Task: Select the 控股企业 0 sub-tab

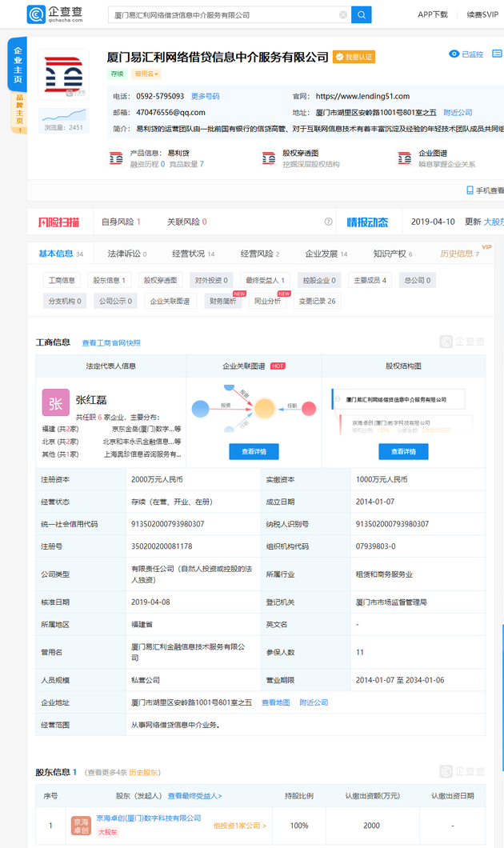Action: tap(319, 280)
